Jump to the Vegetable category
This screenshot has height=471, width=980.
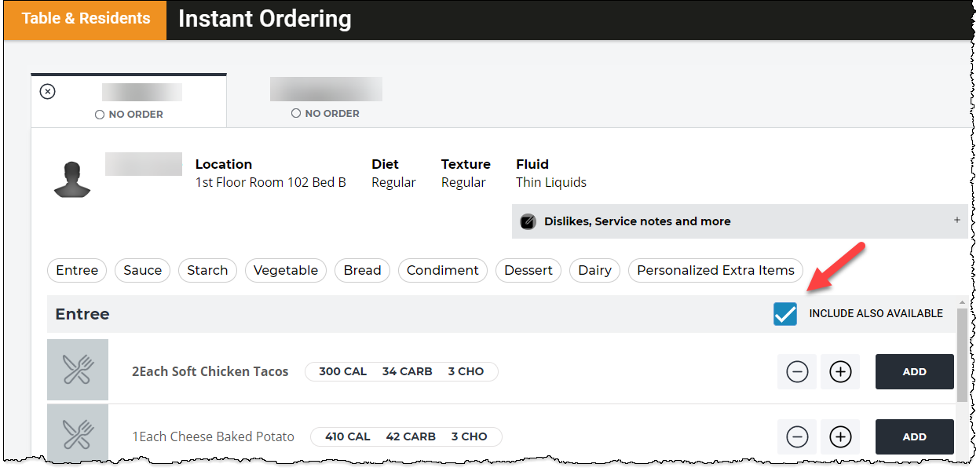pos(286,270)
